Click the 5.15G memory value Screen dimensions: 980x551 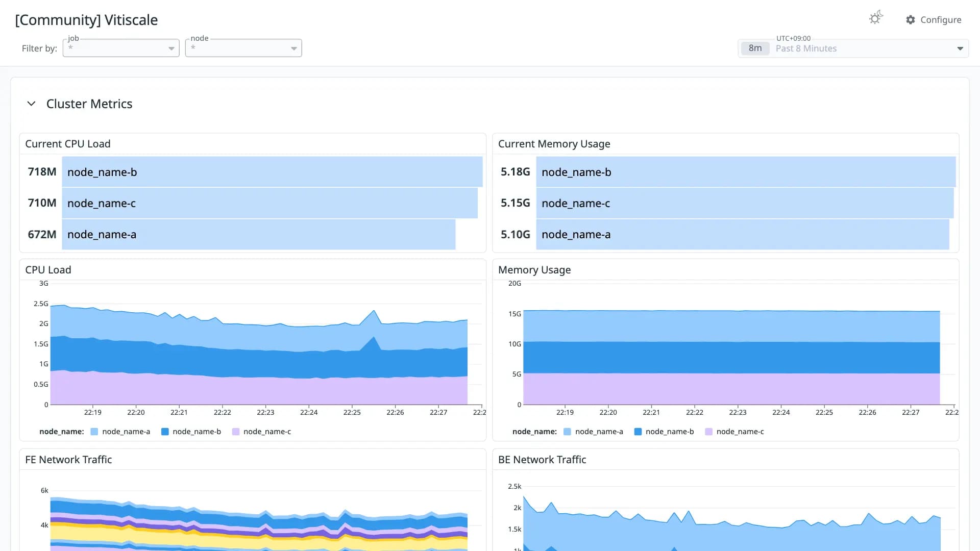tap(515, 203)
